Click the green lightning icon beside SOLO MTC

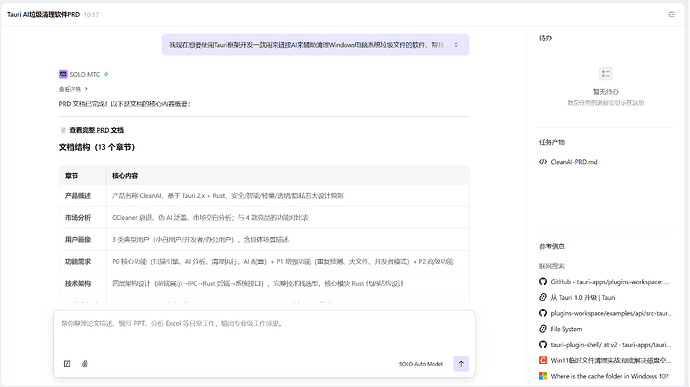106,74
